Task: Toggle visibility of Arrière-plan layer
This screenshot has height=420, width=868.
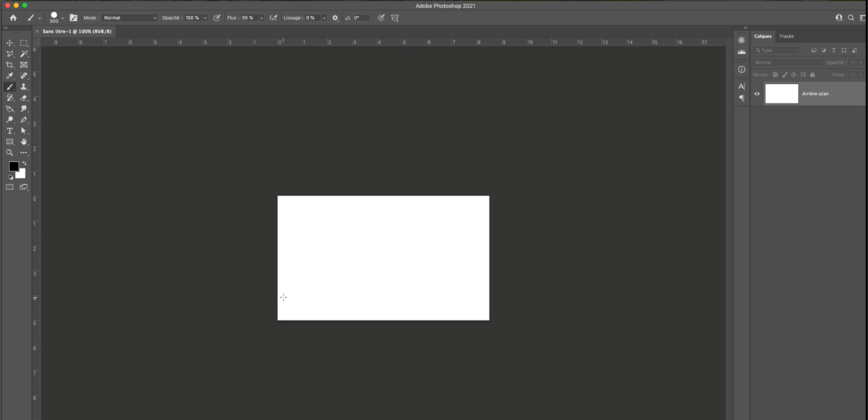Action: 757,94
